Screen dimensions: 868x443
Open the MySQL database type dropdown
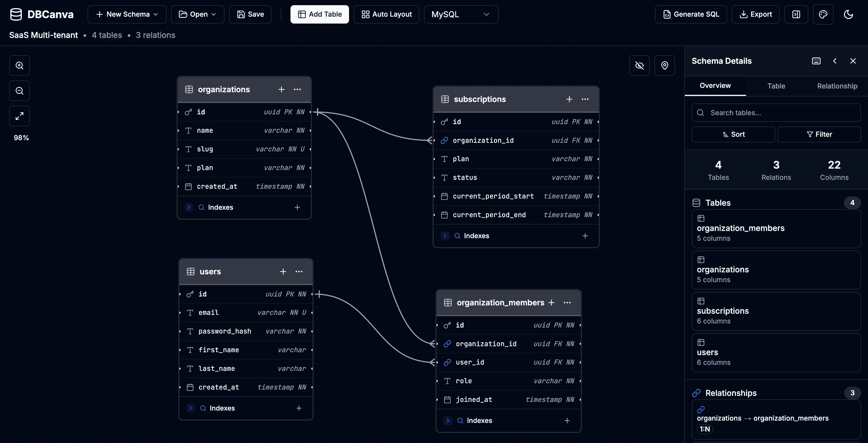[x=461, y=14]
